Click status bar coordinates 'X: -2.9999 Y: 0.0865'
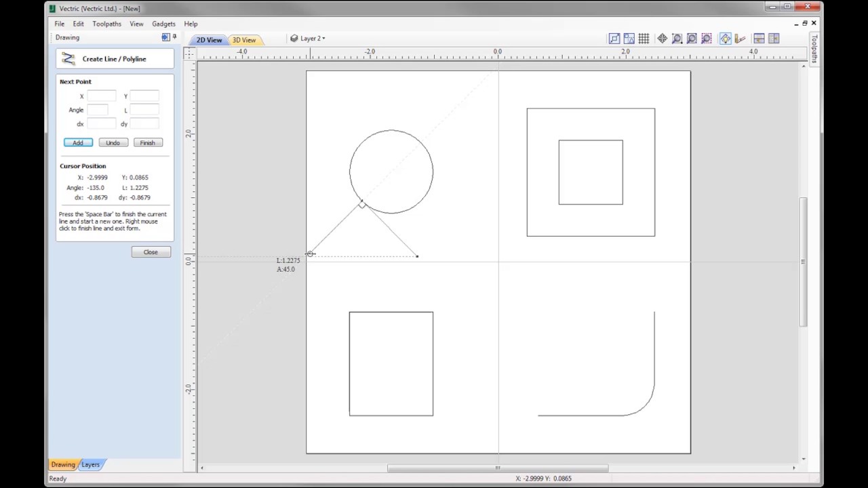 pyautogui.click(x=544, y=479)
